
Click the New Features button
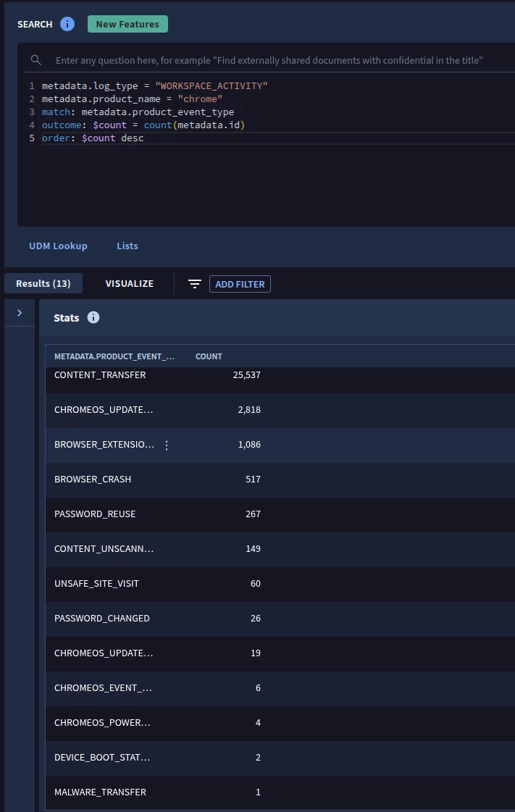coord(127,24)
